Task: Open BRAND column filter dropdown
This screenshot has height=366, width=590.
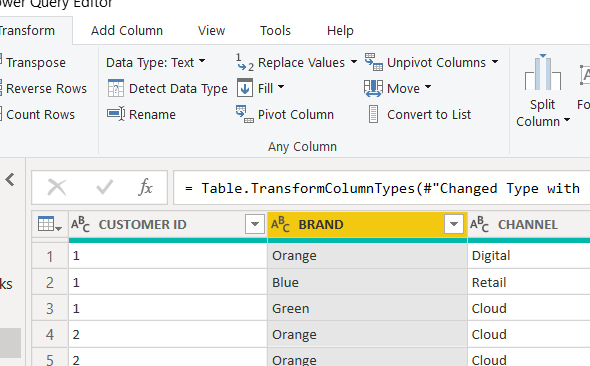Action: coord(454,225)
